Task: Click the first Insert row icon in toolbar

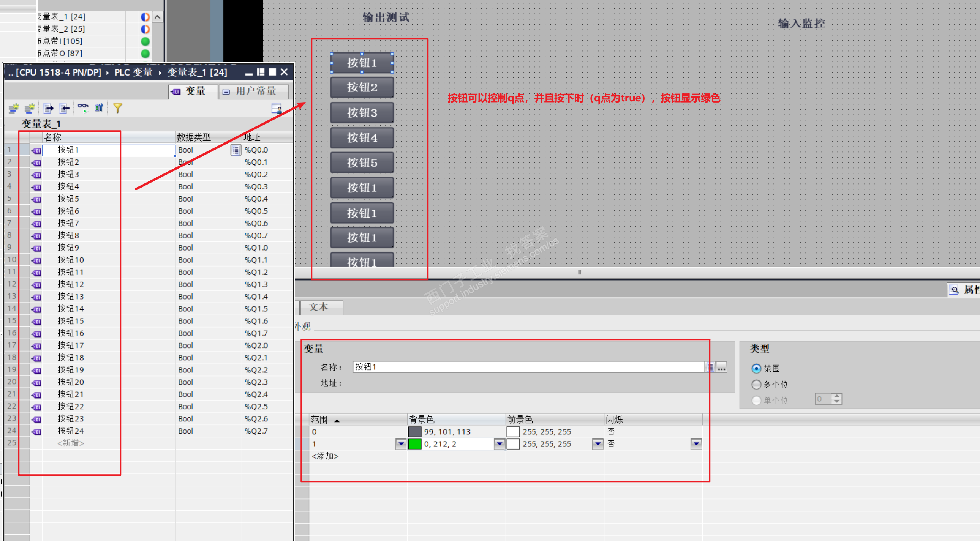Action: coord(14,108)
